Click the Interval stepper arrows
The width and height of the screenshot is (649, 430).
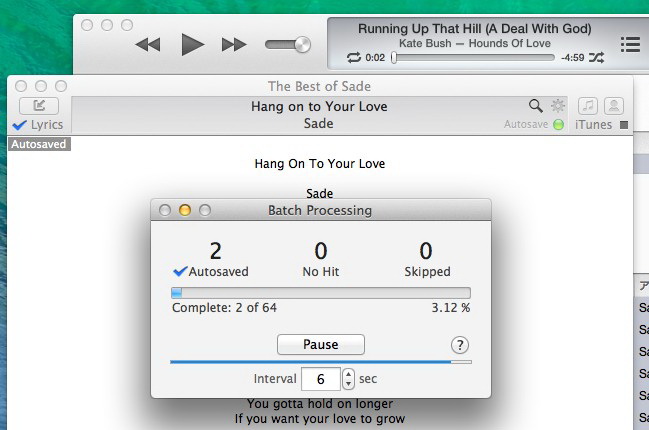348,379
